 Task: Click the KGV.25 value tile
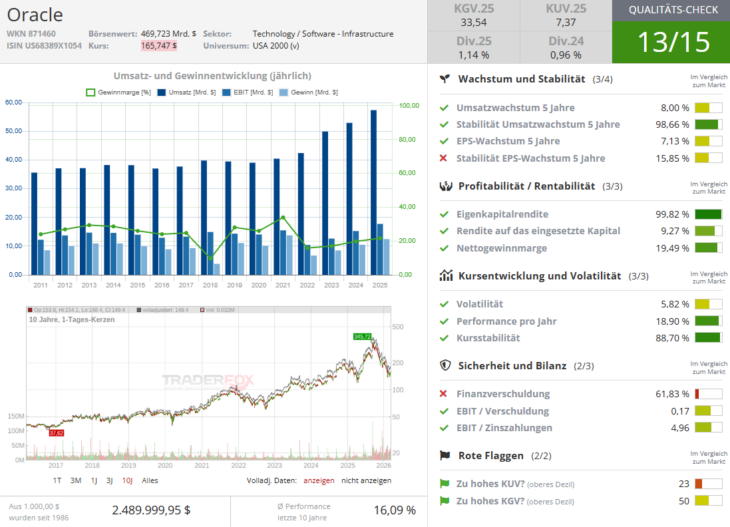click(x=474, y=16)
